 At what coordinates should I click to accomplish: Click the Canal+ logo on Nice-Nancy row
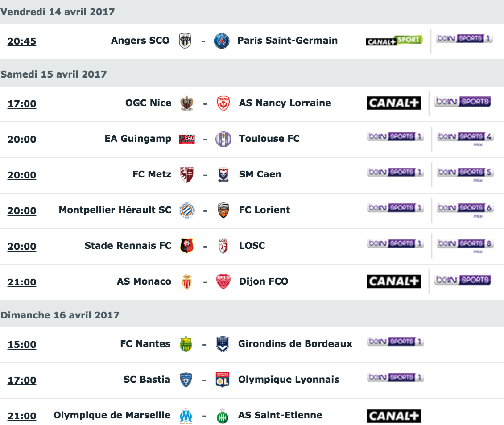(x=394, y=103)
